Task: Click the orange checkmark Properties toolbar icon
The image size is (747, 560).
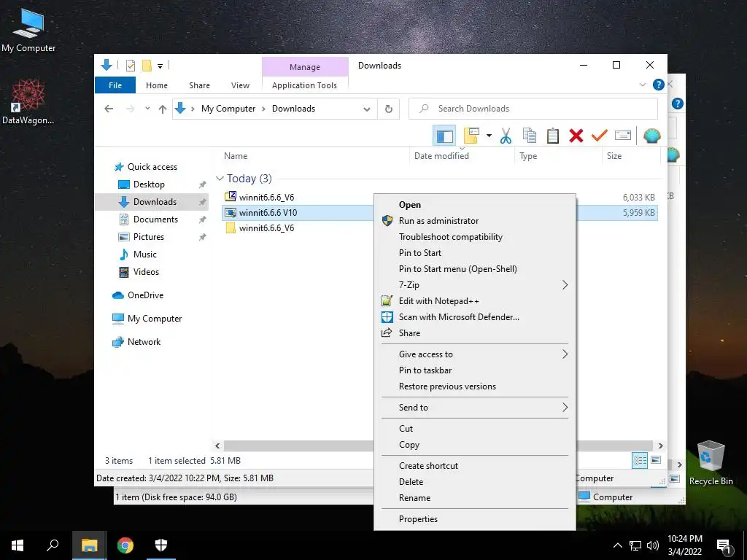Action: point(599,136)
